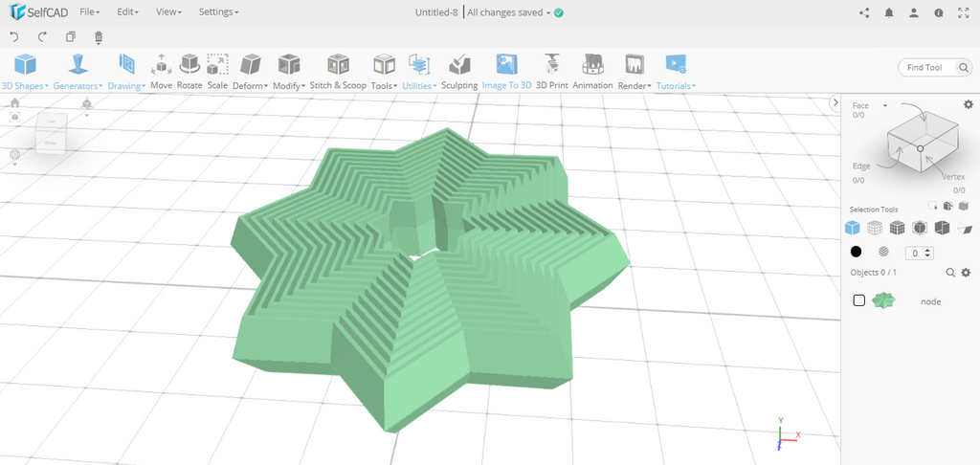Open the Sculpting tool
This screenshot has width=980, height=465.
coord(459,72)
